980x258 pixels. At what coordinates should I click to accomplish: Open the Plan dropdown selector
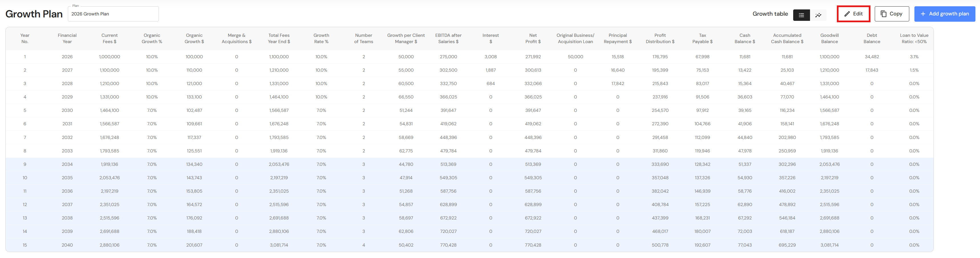pyautogui.click(x=113, y=14)
